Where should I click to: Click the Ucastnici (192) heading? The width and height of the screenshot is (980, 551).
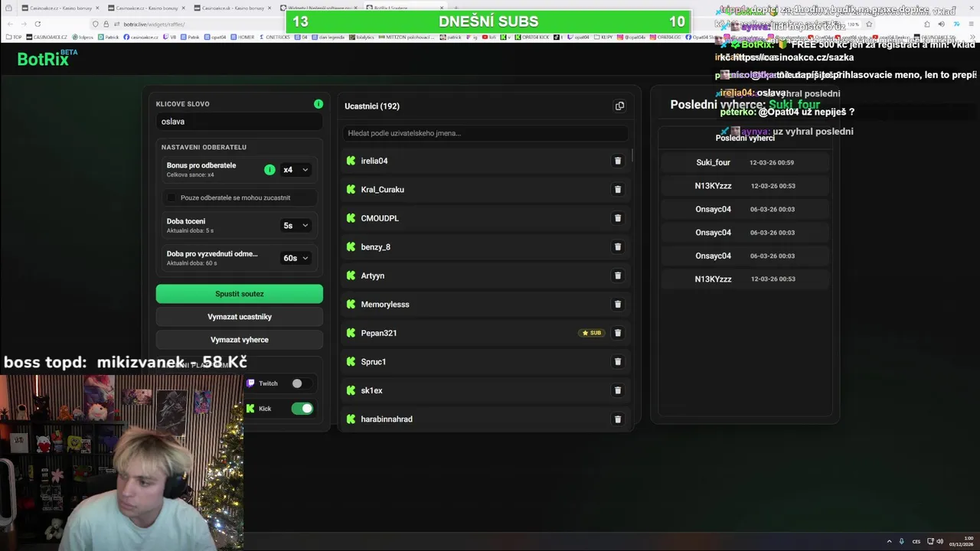372,106
